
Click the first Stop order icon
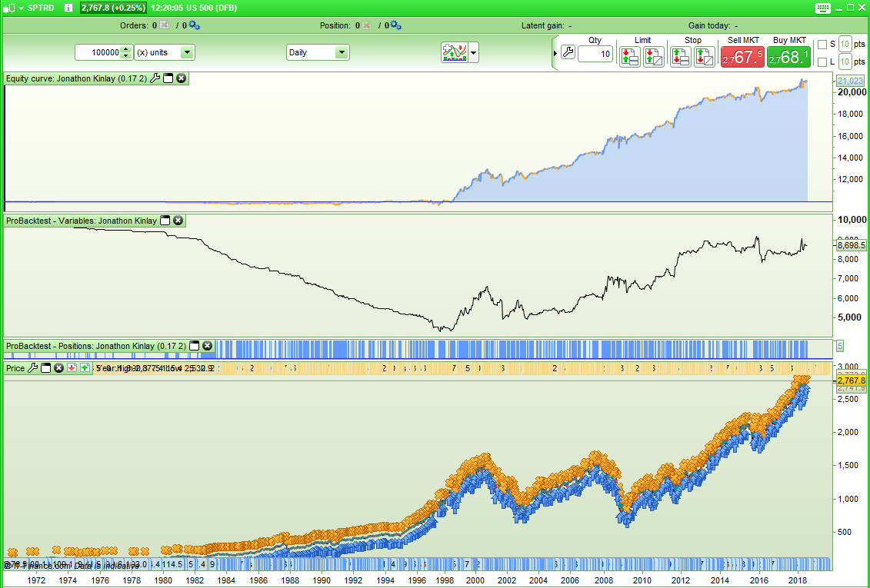pos(680,57)
